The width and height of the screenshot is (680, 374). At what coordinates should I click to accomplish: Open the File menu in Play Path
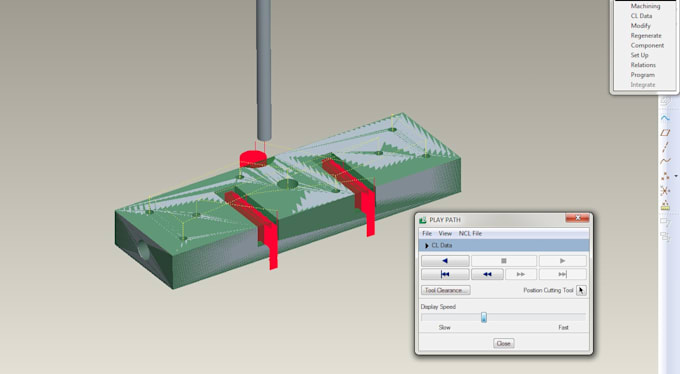pyautogui.click(x=427, y=233)
